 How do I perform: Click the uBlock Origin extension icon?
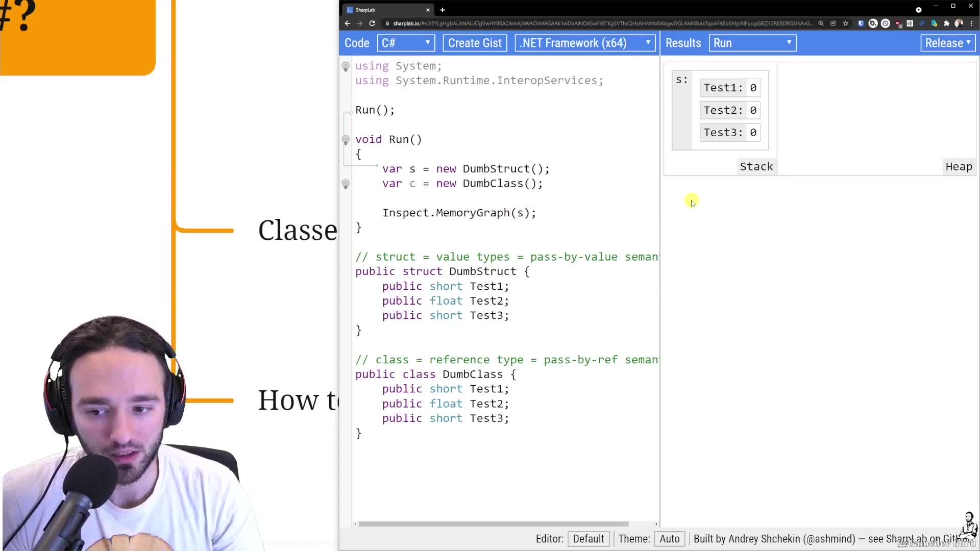(899, 23)
